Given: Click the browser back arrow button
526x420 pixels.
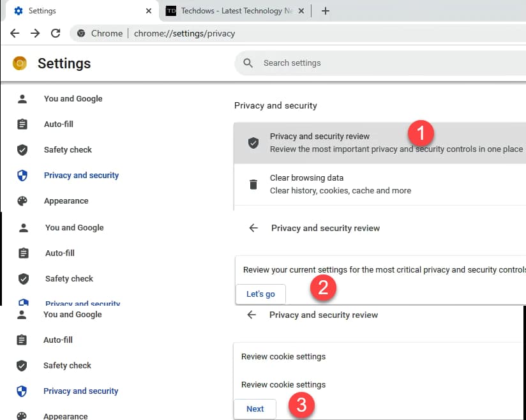Looking at the screenshot, I should 15,33.
